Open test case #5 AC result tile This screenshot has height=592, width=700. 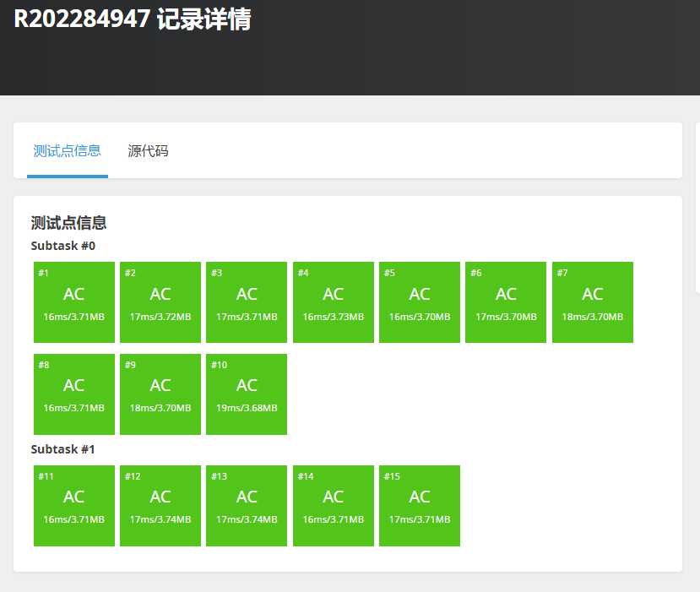click(419, 302)
